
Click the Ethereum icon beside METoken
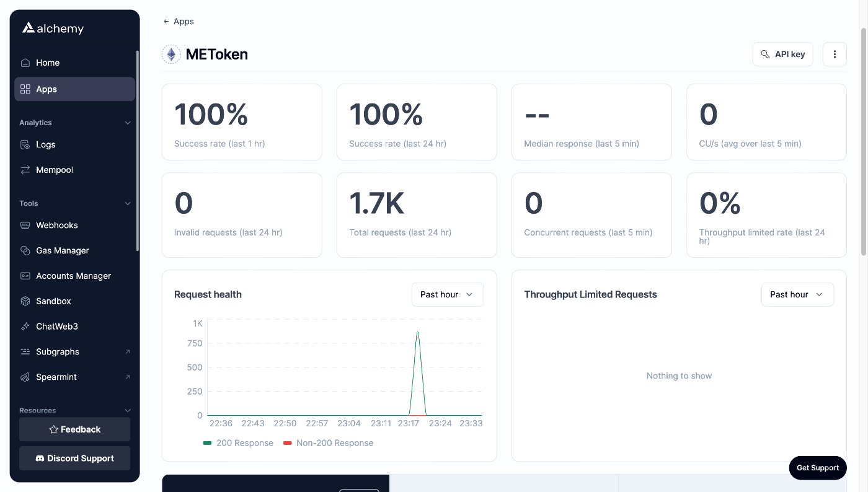coord(171,55)
